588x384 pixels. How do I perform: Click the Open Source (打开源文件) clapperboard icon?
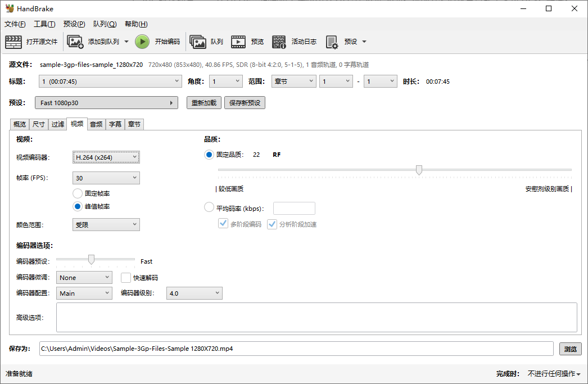coord(13,42)
